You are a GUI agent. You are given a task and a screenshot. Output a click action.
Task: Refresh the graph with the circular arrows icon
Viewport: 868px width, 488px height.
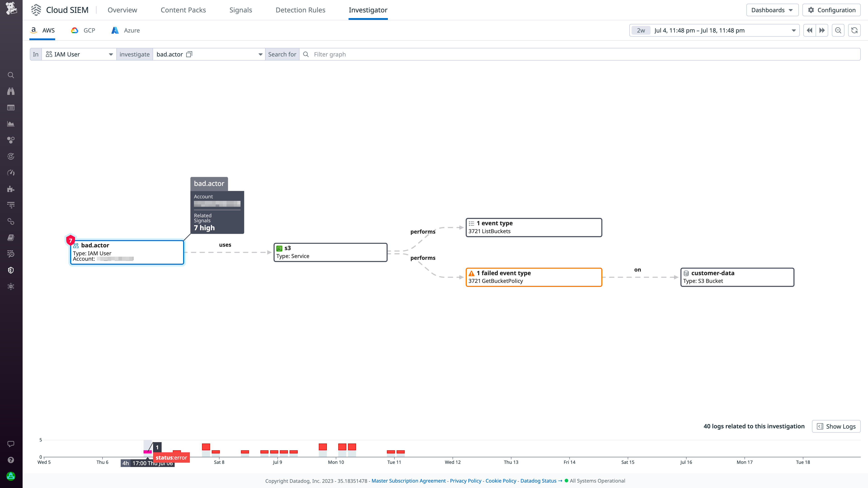854,30
